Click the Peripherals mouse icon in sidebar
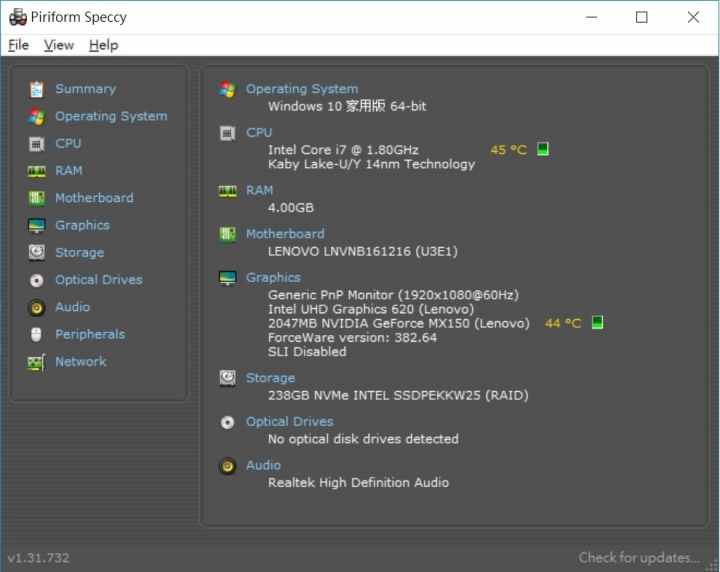 click(36, 335)
